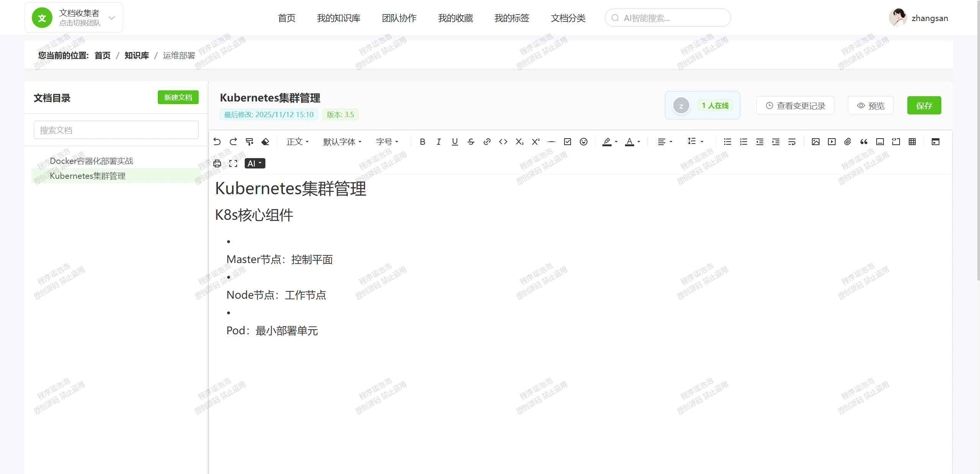980x474 pixels.
Task: Apply the font color A swatch
Action: [x=630, y=142]
